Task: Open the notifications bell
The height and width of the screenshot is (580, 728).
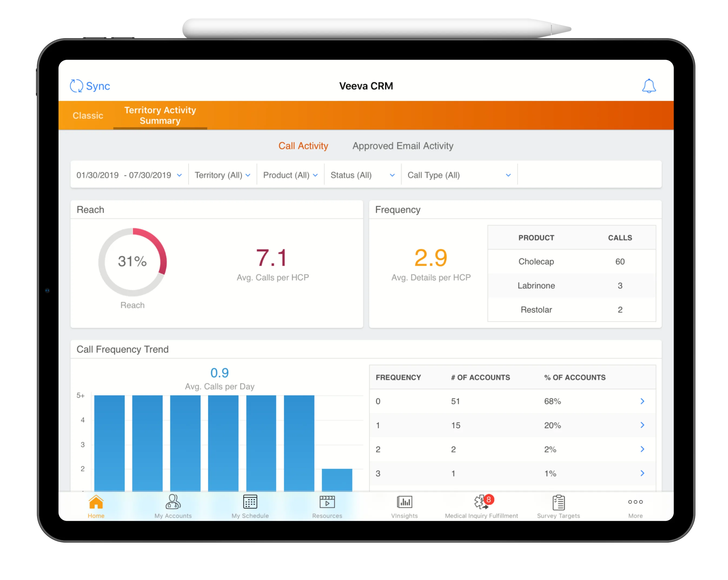Action: coord(649,86)
